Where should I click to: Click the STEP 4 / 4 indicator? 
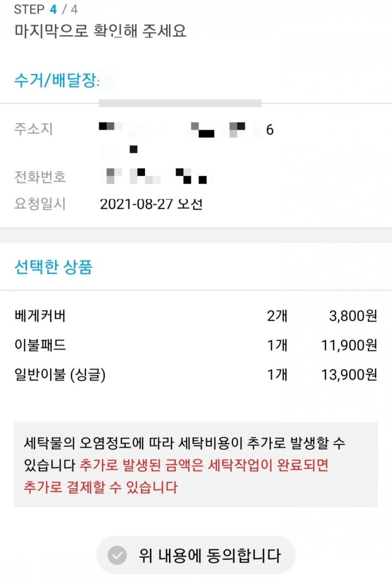(46, 9)
